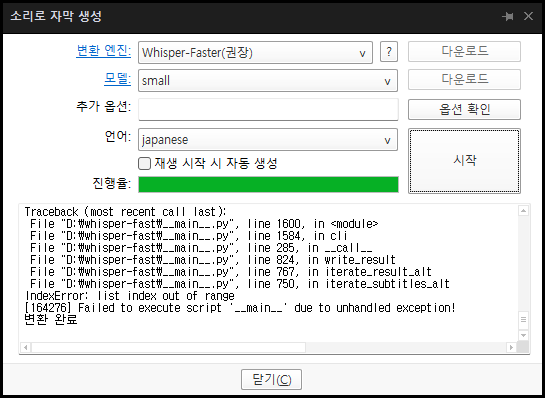Click the 닫기(C) button
The image size is (545, 398).
coord(271,380)
